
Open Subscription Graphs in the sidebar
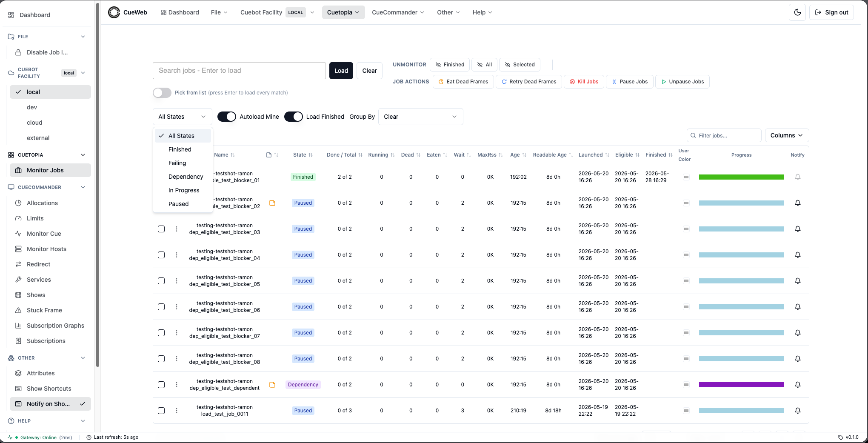pyautogui.click(x=50, y=326)
